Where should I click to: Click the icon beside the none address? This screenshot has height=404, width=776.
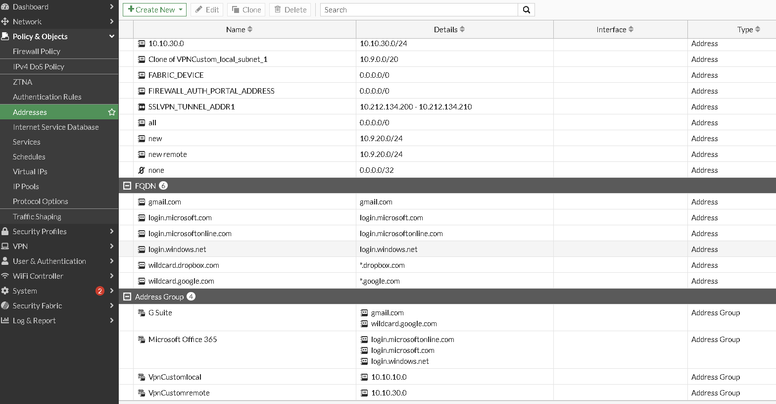[142, 170]
